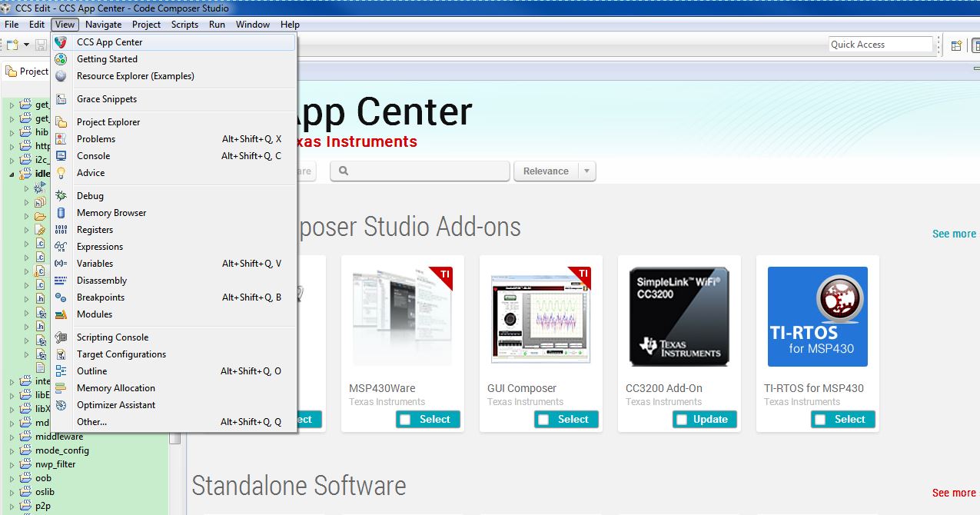Click the Expressions icon

[61, 247]
